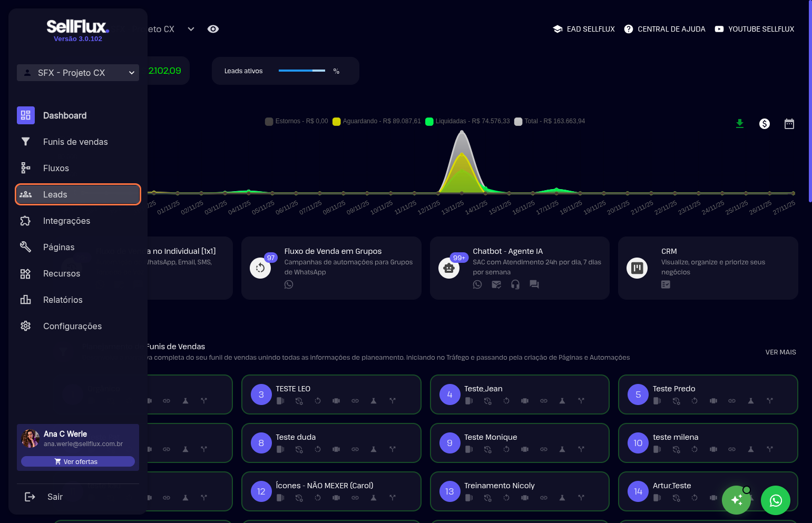Toggle the Liquidadas legend series in chart
The height and width of the screenshot is (523, 812).
click(x=429, y=122)
